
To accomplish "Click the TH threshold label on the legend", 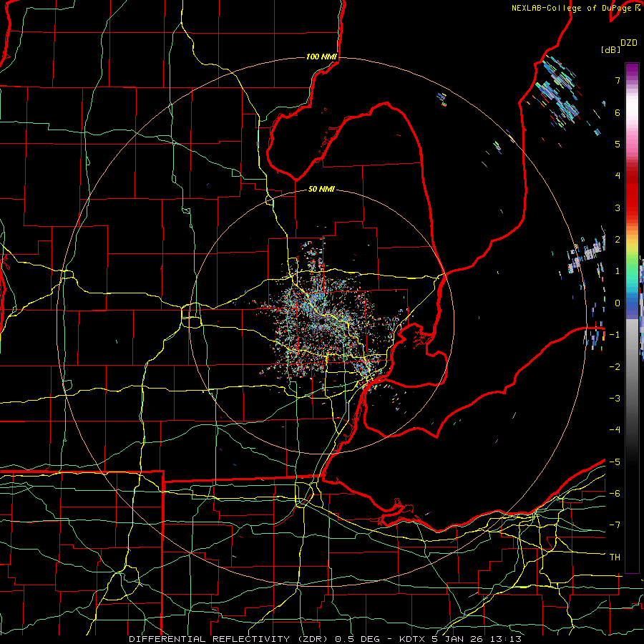I will 615,557.
